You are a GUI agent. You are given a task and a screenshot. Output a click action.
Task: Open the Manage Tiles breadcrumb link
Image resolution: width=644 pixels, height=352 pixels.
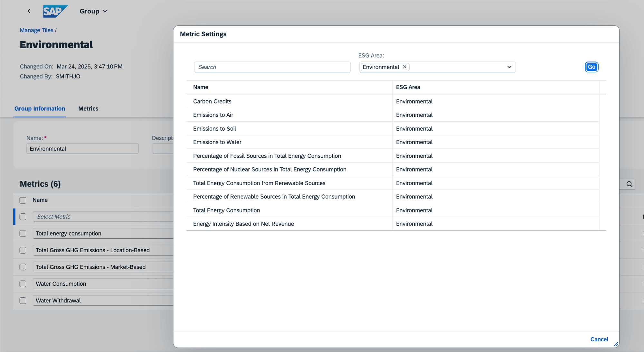[x=36, y=30]
